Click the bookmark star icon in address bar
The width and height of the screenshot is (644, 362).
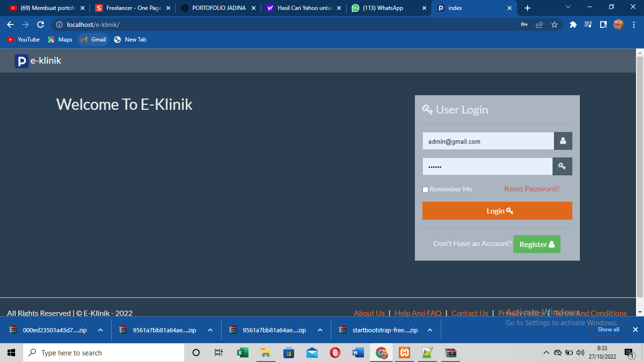(x=554, y=25)
